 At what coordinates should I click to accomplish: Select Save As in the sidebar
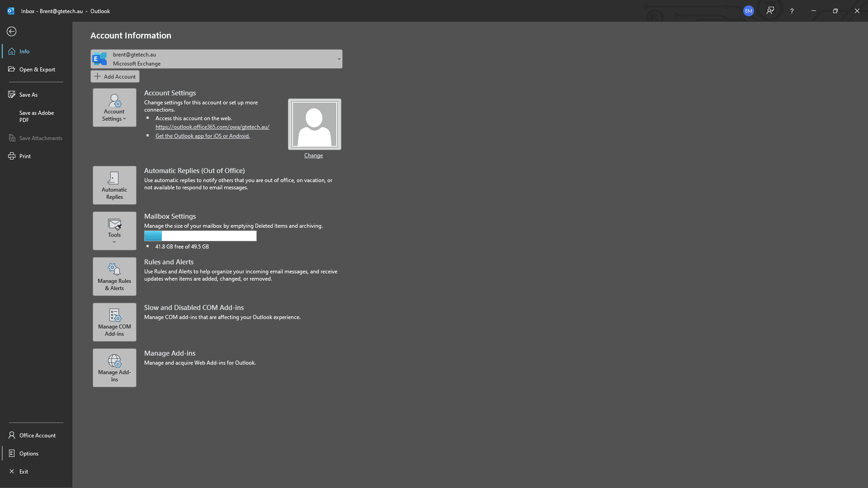tap(36, 95)
